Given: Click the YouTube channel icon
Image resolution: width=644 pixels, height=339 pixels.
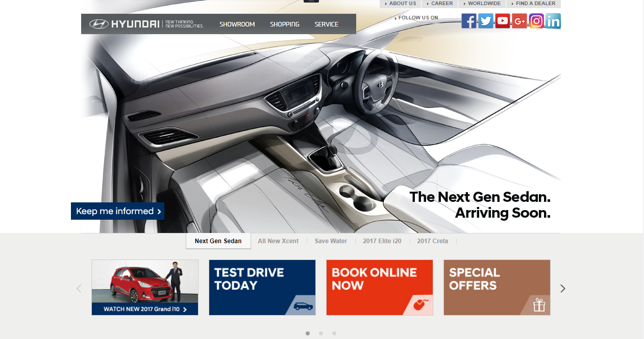Looking at the screenshot, I should tap(503, 21).
